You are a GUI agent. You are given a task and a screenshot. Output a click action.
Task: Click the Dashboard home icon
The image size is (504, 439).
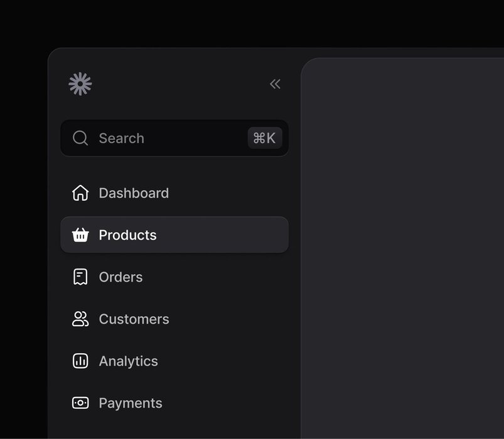coord(80,193)
